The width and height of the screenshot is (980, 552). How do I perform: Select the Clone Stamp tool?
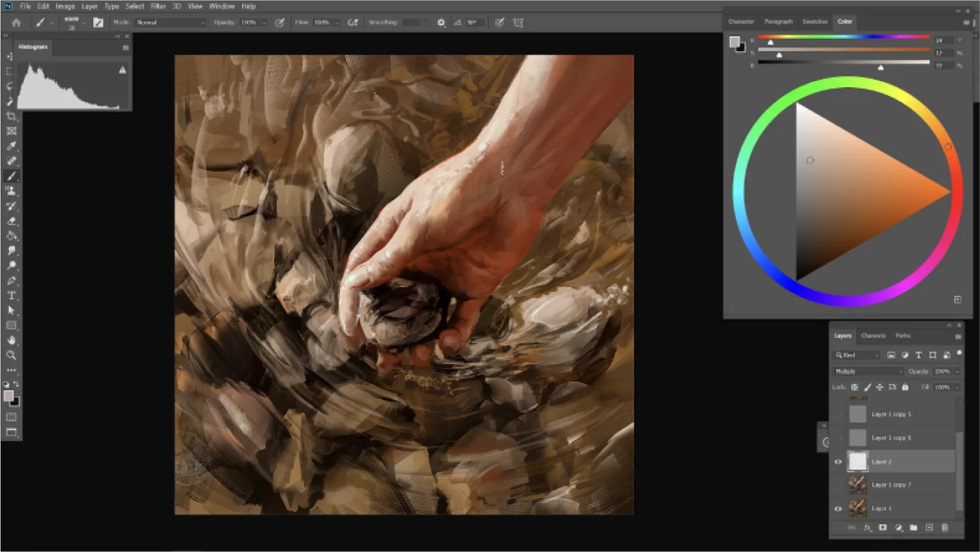[11, 191]
